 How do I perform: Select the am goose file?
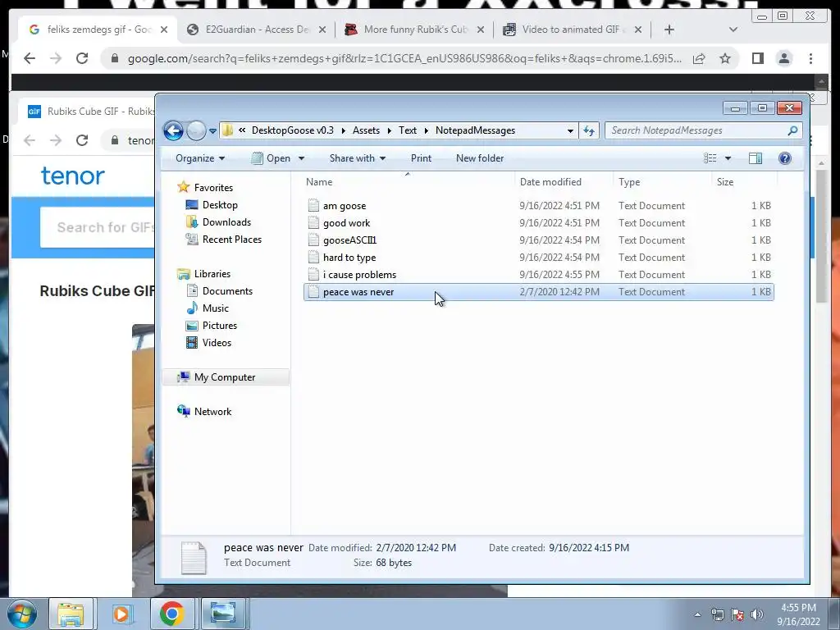538,206
